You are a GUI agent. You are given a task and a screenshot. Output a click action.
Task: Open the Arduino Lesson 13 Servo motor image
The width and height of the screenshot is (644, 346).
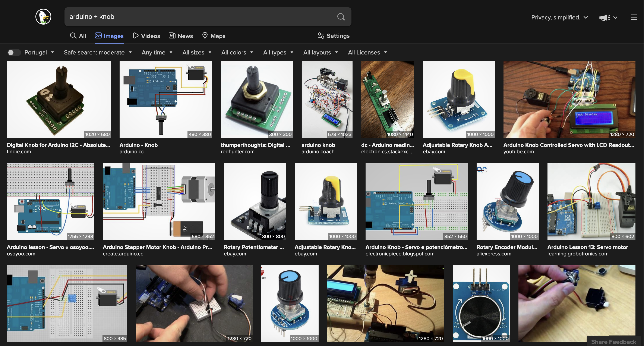coord(591,201)
